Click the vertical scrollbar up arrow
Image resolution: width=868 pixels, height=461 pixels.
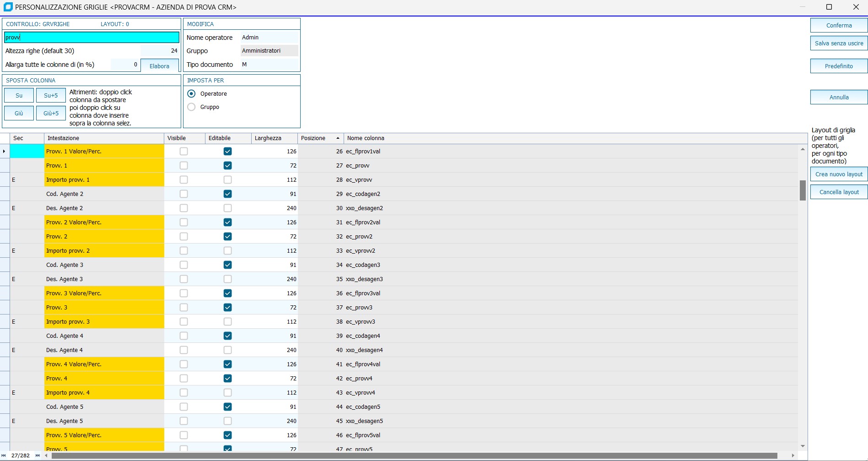pyautogui.click(x=803, y=149)
